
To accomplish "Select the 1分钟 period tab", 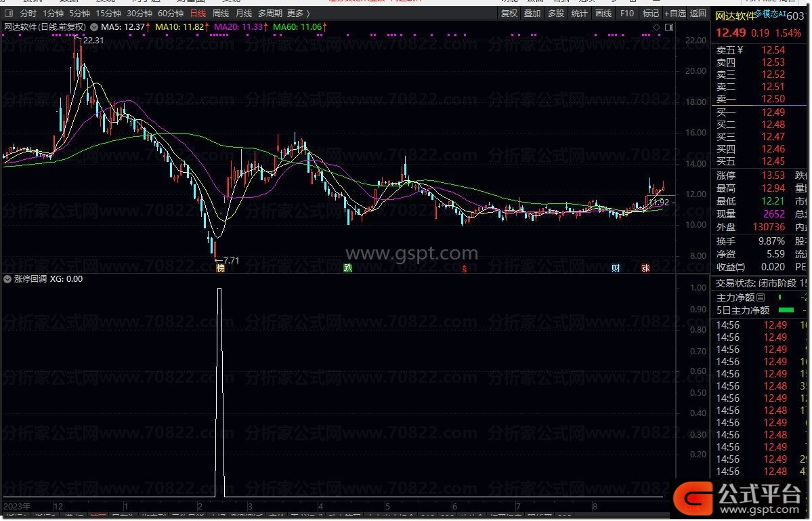I will pyautogui.click(x=53, y=14).
